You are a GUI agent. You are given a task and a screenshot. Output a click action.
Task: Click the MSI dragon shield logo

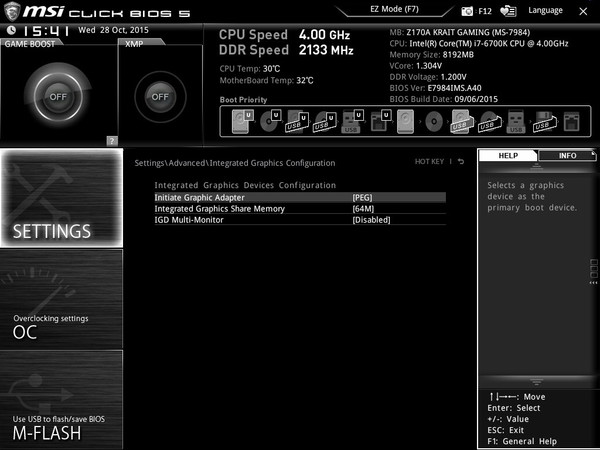pos(12,11)
